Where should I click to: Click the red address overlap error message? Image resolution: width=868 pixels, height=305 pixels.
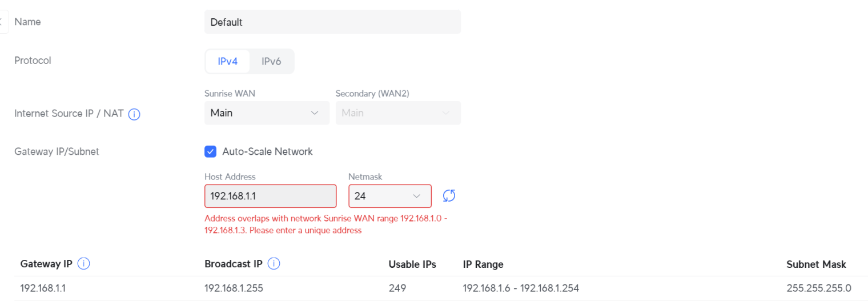tap(325, 224)
